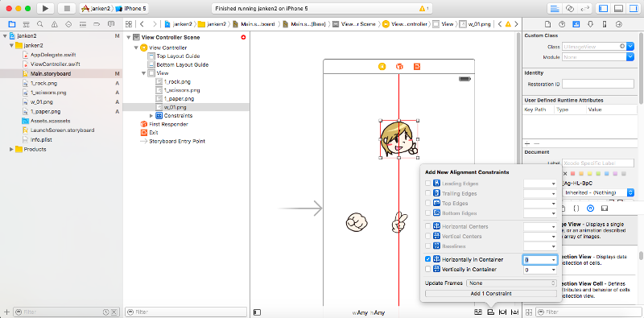Open the Test navigator
This screenshot has height=318, width=644.
pos(68,24)
